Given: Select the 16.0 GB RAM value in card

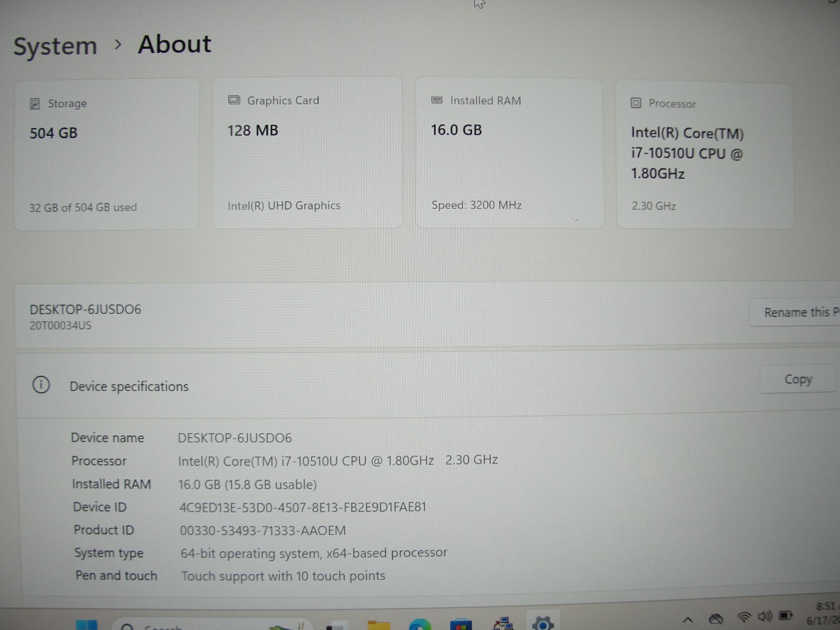Looking at the screenshot, I should point(456,130).
